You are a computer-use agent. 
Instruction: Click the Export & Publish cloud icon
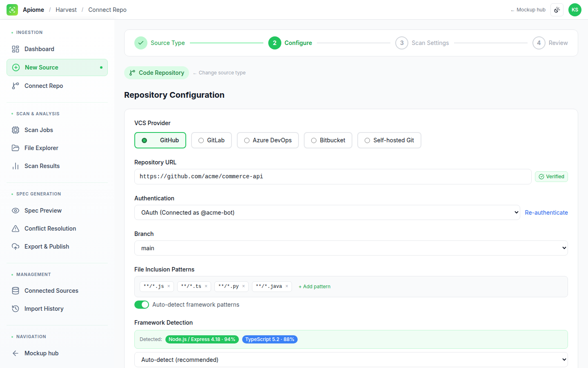tap(16, 247)
